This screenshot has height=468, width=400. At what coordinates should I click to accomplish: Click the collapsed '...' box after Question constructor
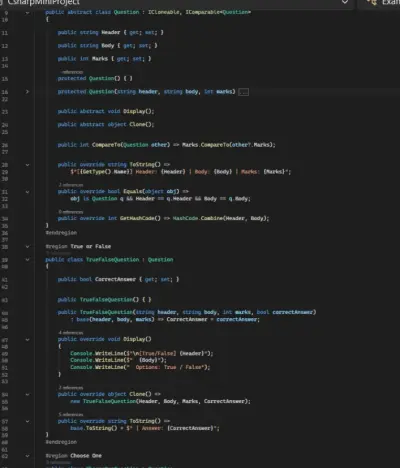tap(244, 92)
